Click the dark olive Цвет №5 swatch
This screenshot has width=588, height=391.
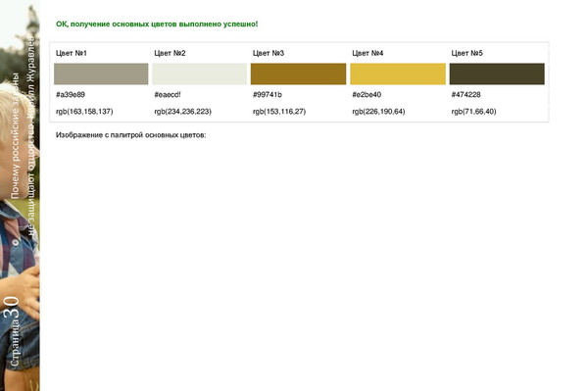point(497,73)
